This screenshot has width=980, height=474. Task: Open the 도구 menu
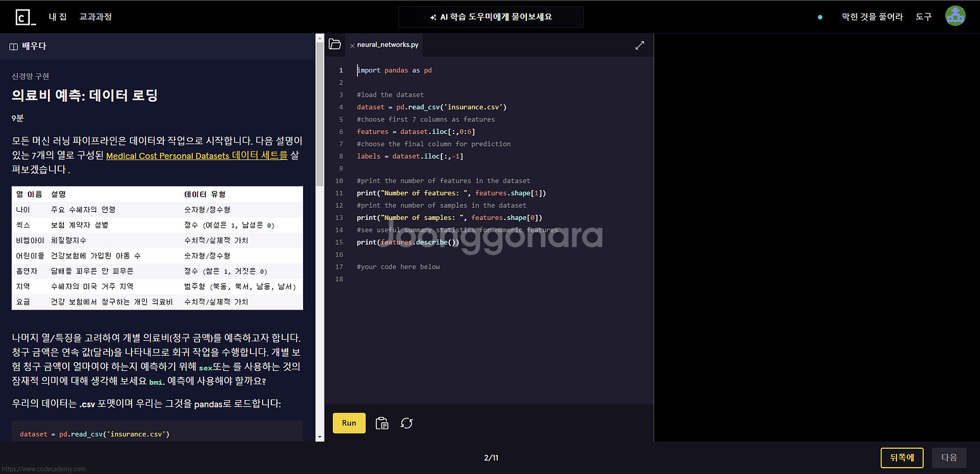tap(924, 17)
